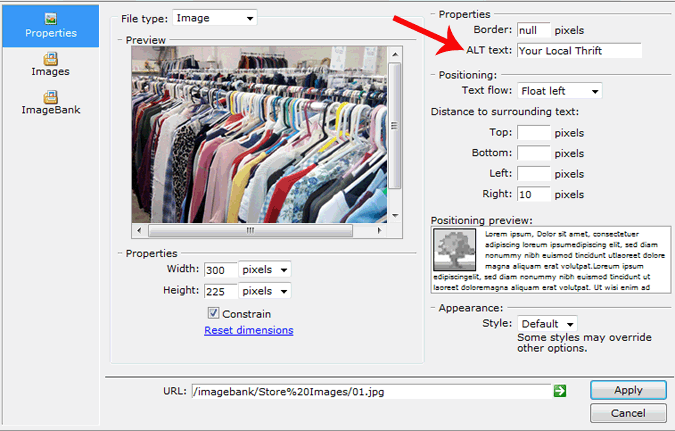Click the Height input field

tap(220, 291)
